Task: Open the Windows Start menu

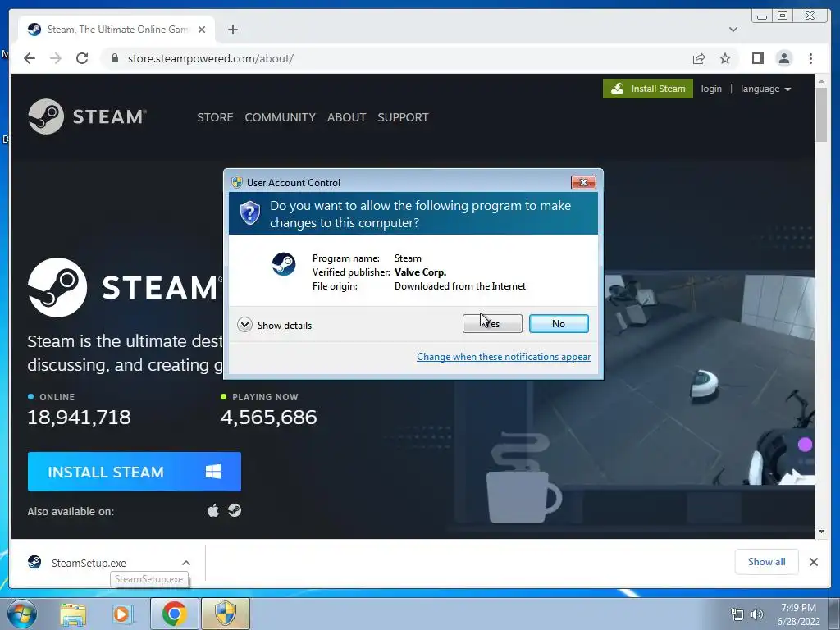Action: (x=21, y=614)
